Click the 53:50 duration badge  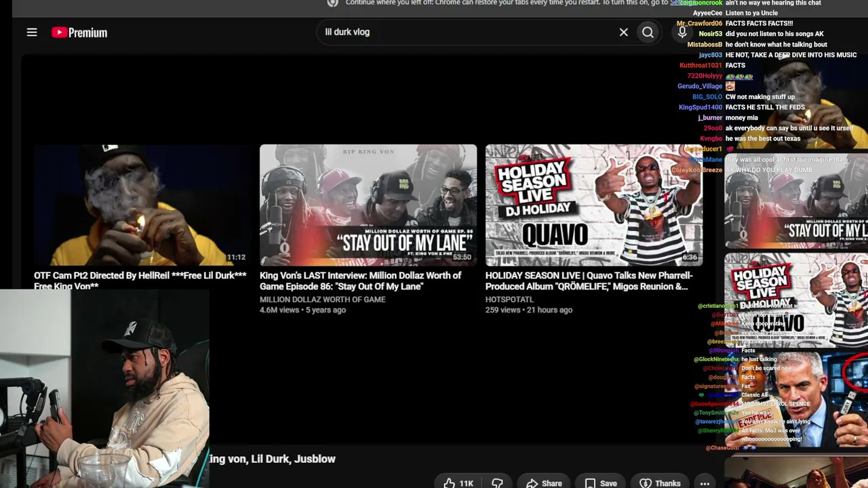tap(462, 258)
